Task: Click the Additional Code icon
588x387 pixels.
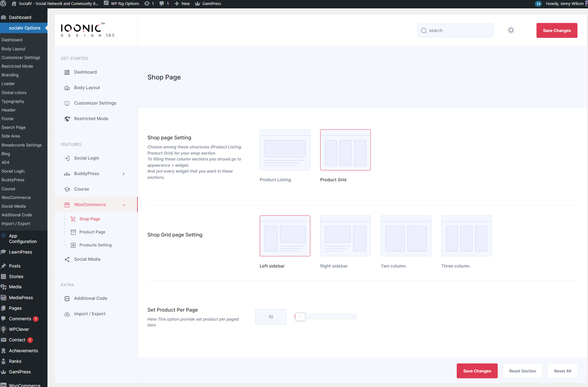Action: (x=67, y=299)
